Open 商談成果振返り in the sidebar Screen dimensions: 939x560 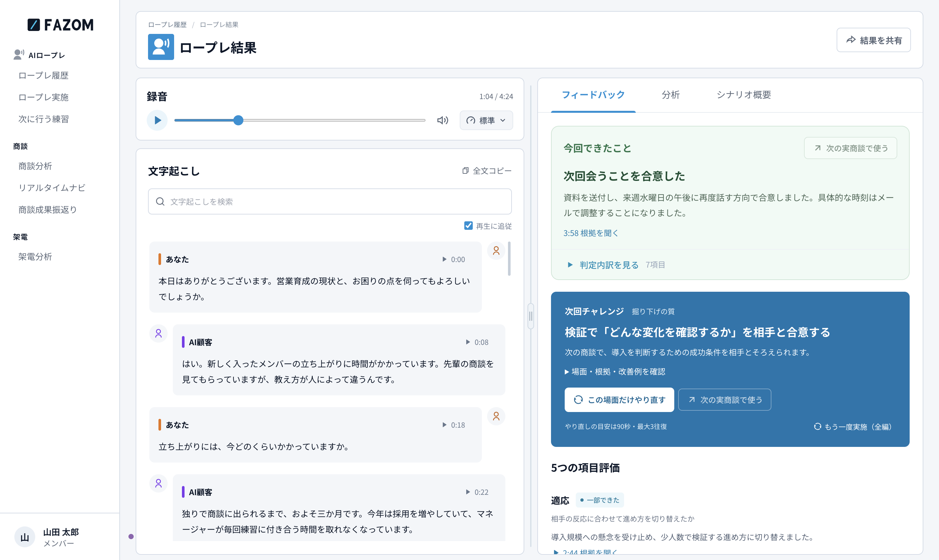[48, 210]
